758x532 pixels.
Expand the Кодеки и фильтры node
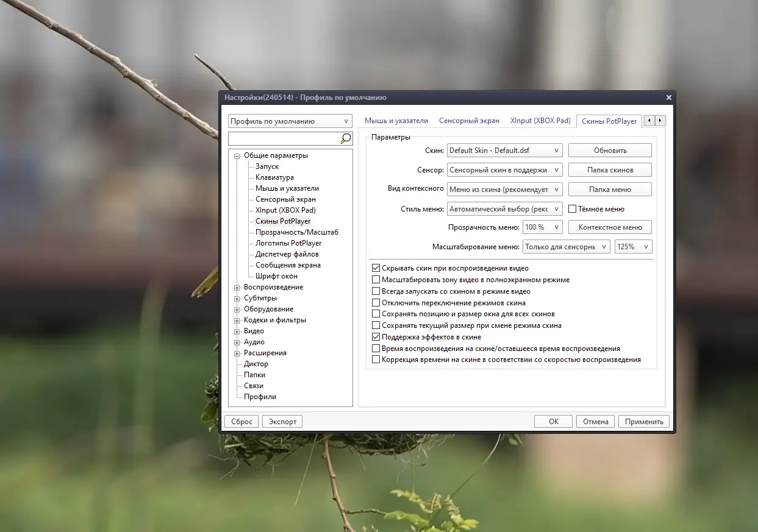tap(237, 320)
